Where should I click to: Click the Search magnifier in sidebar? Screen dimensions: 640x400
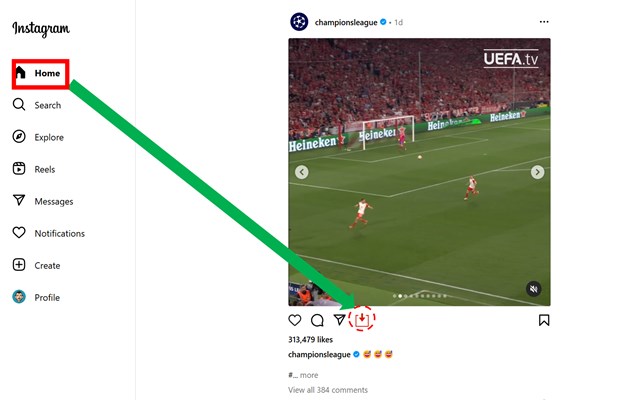click(19, 104)
